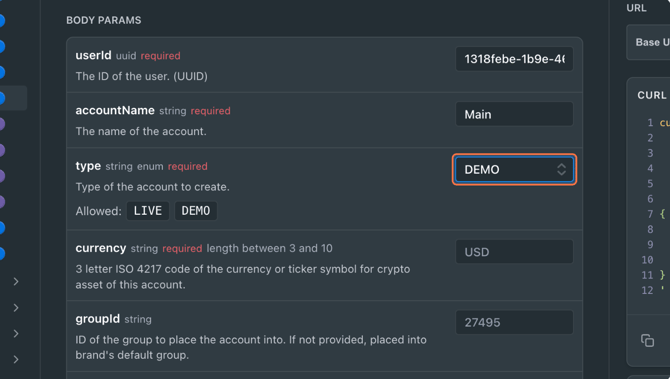Click the highlighted sidebar item's blue badge

pyautogui.click(x=2, y=98)
